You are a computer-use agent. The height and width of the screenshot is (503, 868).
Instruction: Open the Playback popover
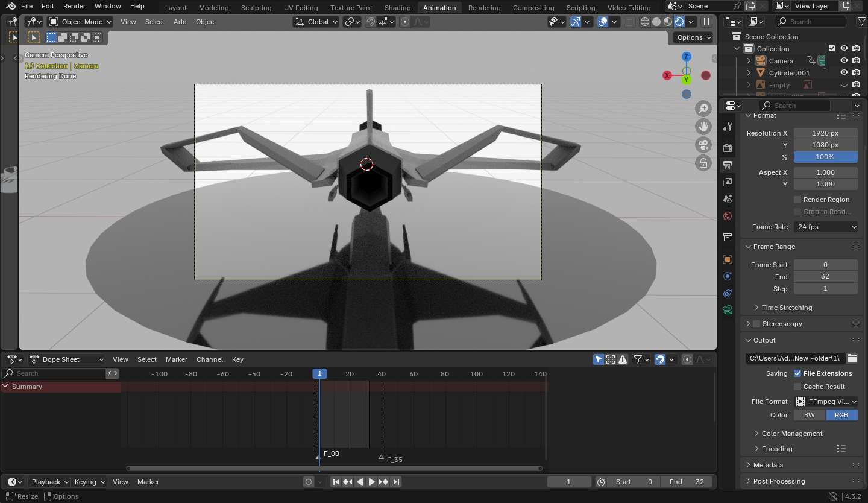(49, 482)
